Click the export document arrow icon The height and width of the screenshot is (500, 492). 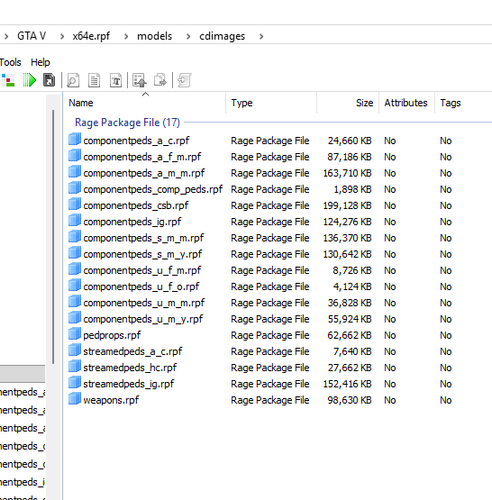(160, 80)
